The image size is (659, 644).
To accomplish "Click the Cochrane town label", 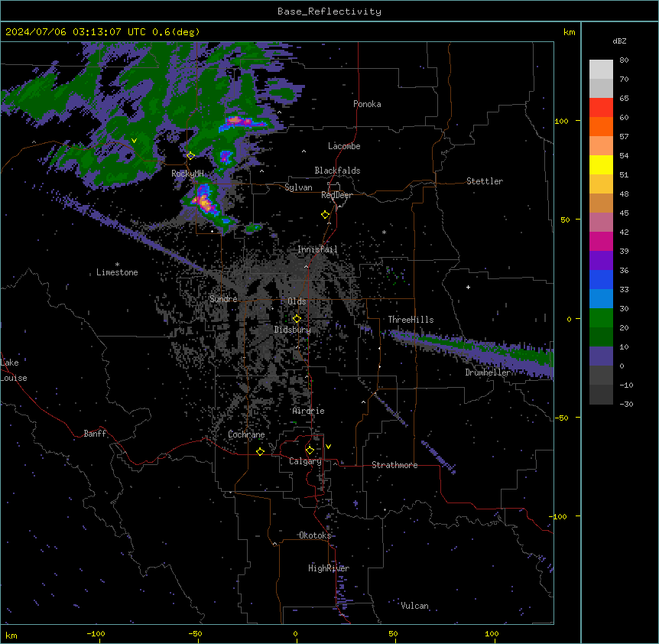I will click(246, 434).
